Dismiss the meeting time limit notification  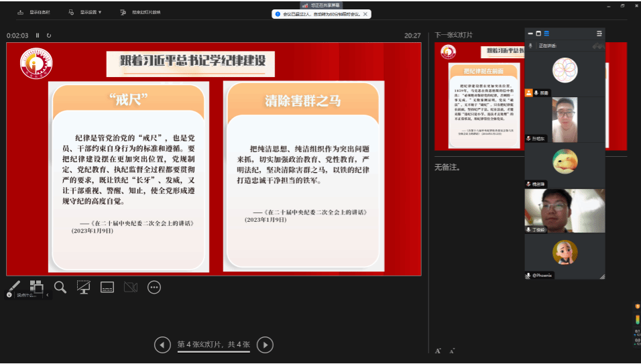pyautogui.click(x=365, y=13)
